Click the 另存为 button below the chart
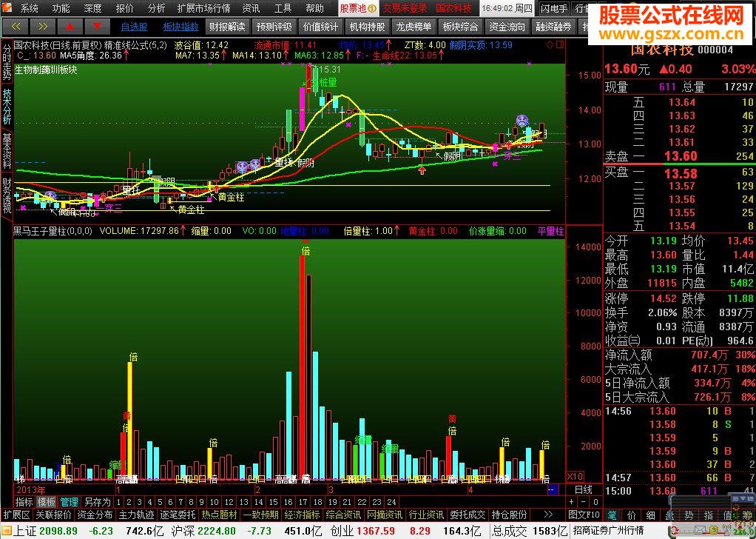The height and width of the screenshot is (539, 756). tap(98, 502)
